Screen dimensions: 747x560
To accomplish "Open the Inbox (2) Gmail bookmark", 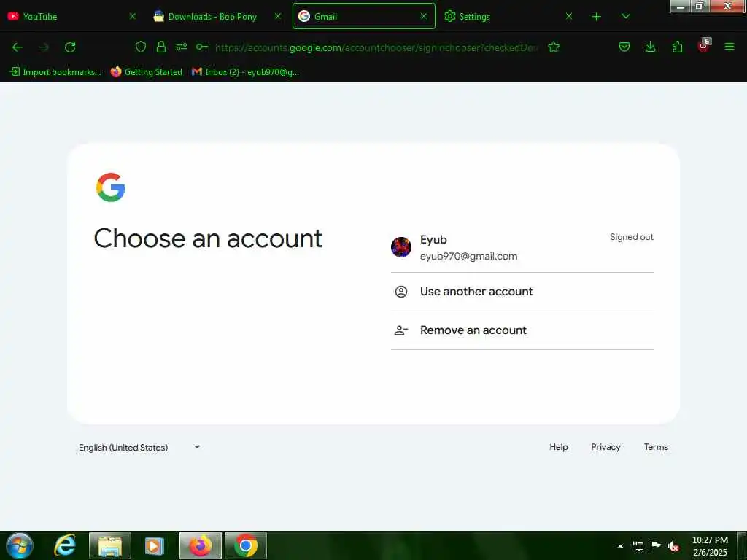I will 245,72.
